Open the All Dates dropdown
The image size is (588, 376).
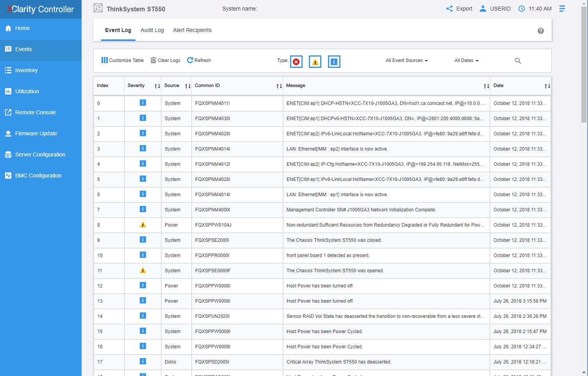click(x=466, y=60)
